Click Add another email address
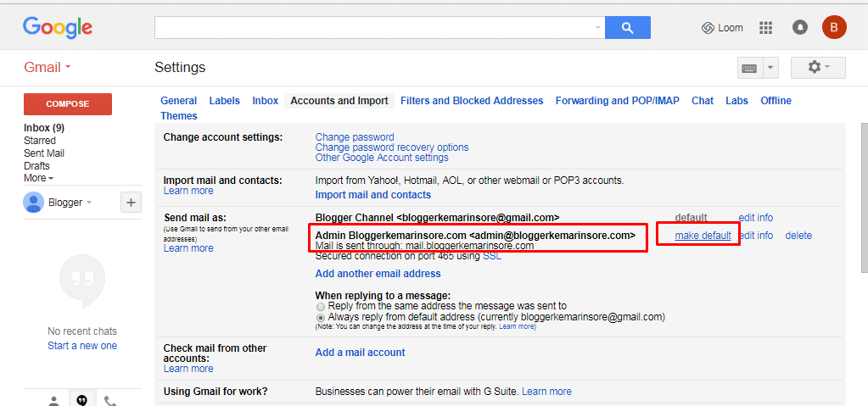This screenshot has height=406, width=868. click(x=378, y=274)
